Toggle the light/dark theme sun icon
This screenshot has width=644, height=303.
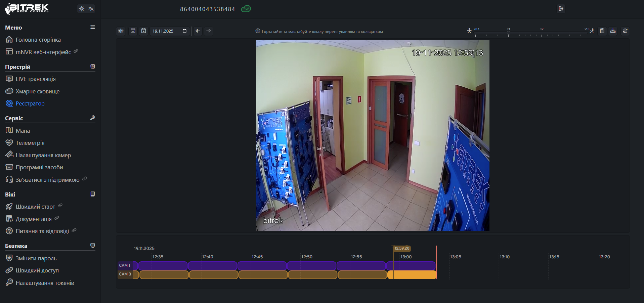pyautogui.click(x=81, y=9)
